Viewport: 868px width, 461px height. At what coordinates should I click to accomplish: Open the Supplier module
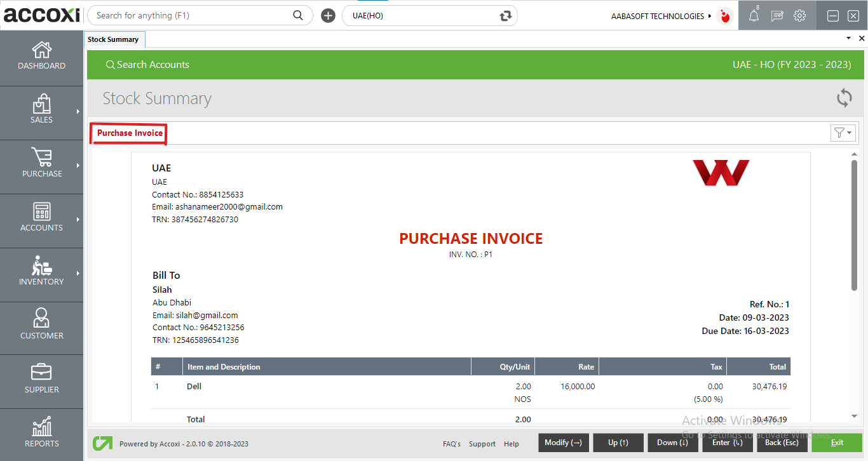coord(41,381)
